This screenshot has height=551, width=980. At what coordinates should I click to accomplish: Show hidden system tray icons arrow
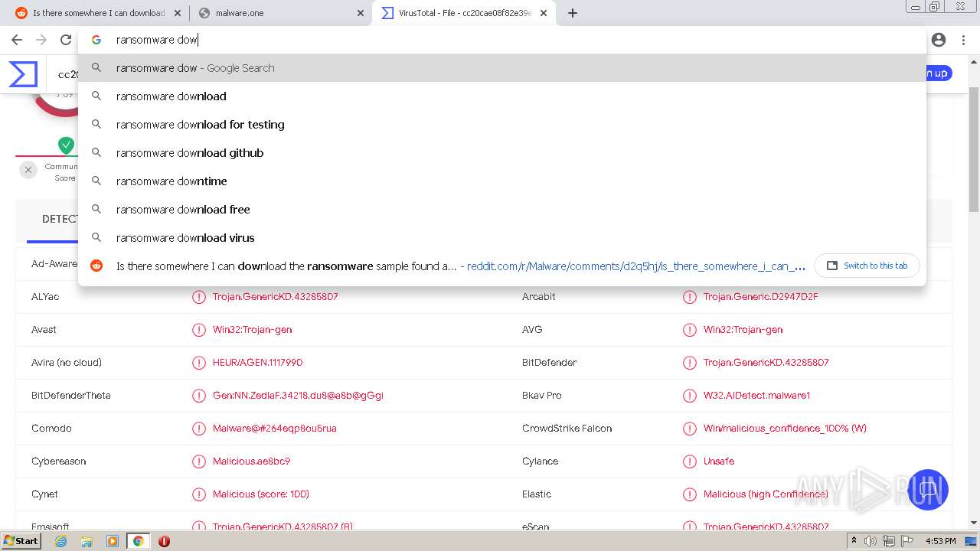[x=854, y=541]
